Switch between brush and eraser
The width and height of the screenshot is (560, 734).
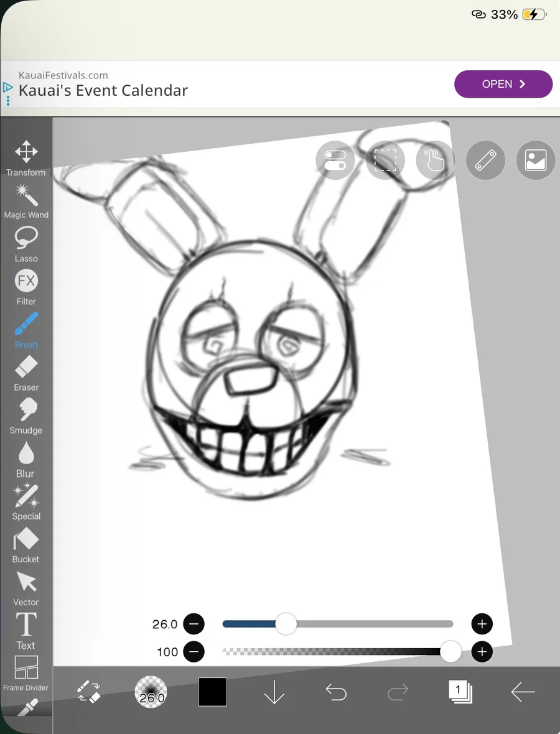click(x=88, y=692)
